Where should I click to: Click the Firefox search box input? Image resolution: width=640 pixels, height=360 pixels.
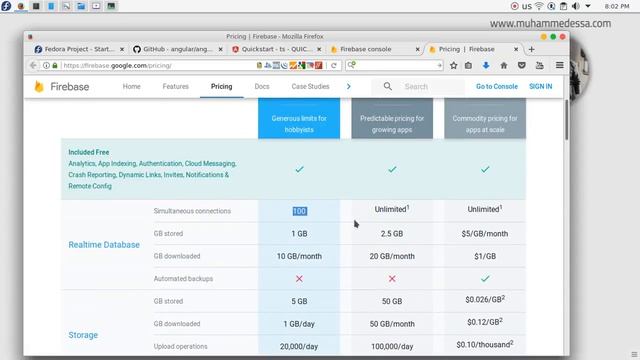click(x=395, y=65)
